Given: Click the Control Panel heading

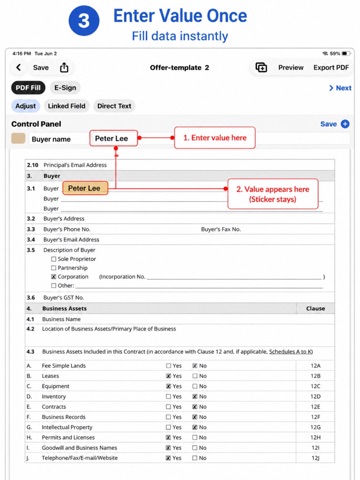Looking at the screenshot, I should [36, 124].
